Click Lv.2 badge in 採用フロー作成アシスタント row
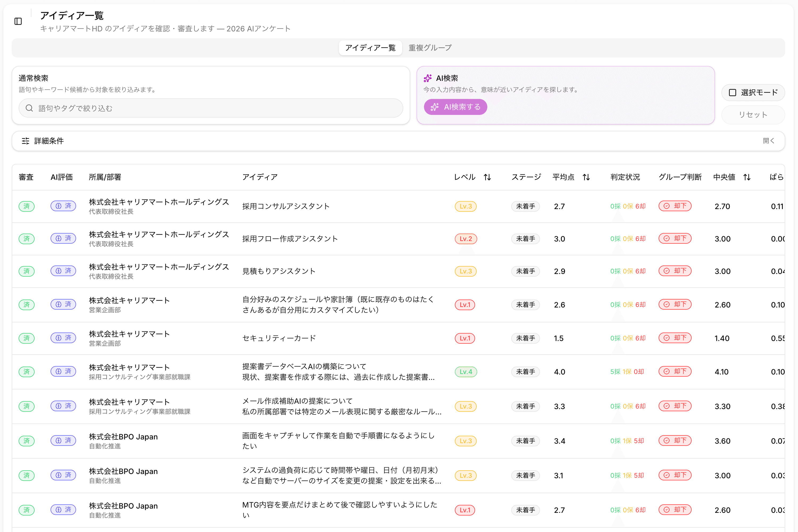This screenshot has height=532, width=798. [x=466, y=239]
